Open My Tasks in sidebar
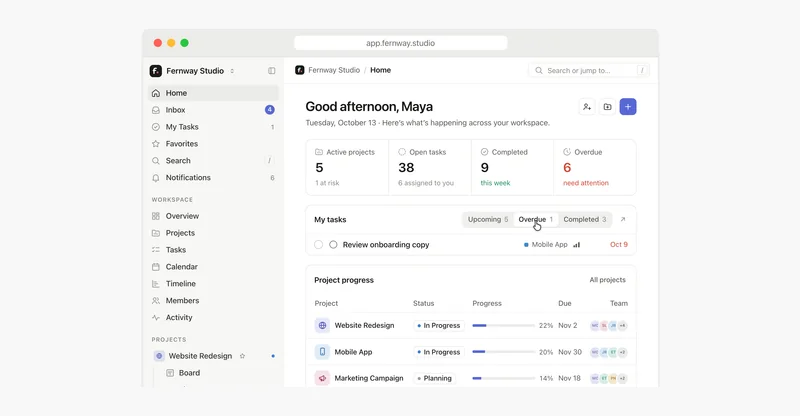800x416 pixels. click(213, 127)
